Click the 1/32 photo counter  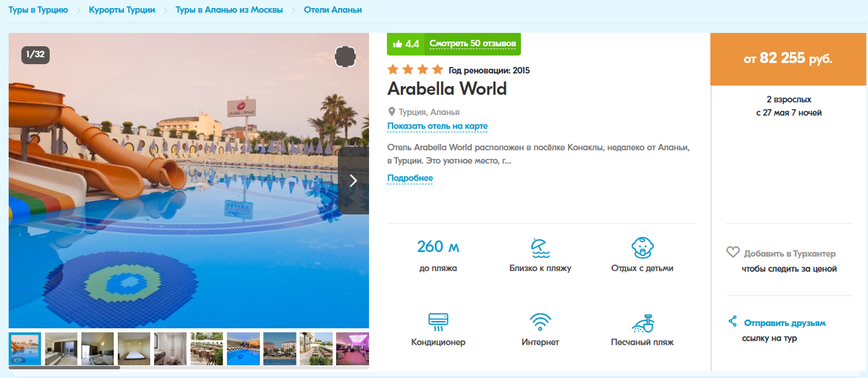[35, 53]
